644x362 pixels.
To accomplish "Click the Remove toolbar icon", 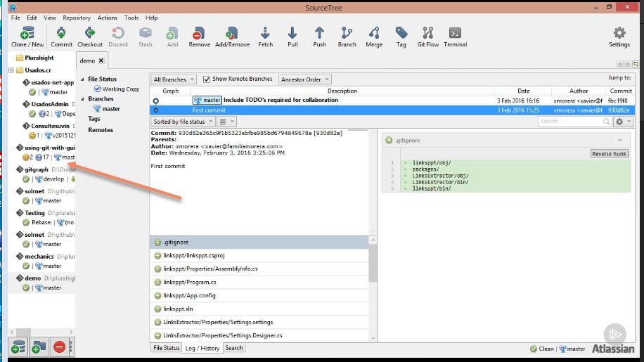I will tap(199, 37).
